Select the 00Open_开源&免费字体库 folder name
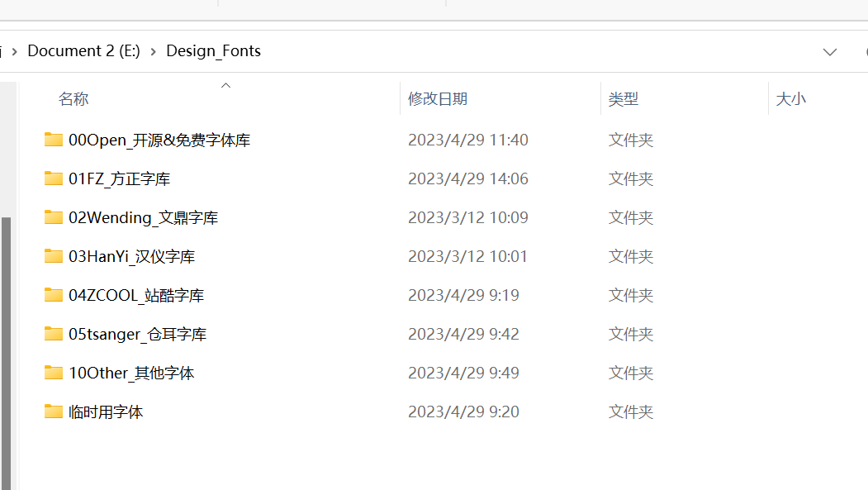The image size is (868, 490). (159, 140)
